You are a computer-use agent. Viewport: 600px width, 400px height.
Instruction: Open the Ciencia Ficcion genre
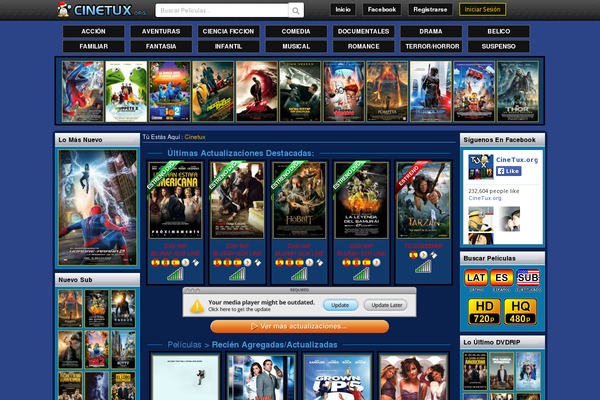click(x=228, y=31)
